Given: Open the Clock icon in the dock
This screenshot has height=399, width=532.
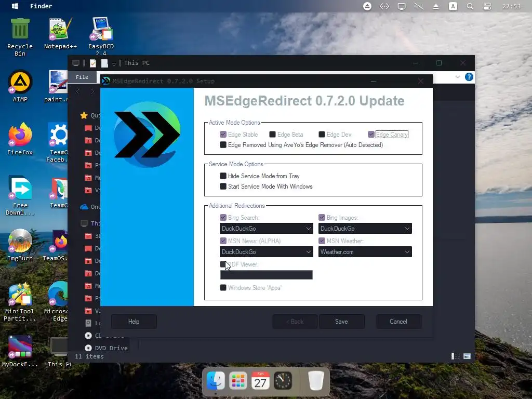Looking at the screenshot, I should (x=283, y=381).
